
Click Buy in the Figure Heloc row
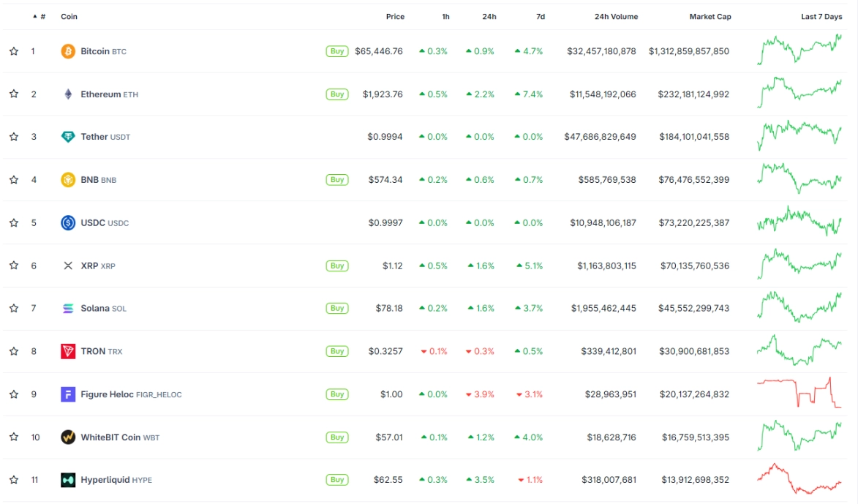pyautogui.click(x=337, y=394)
